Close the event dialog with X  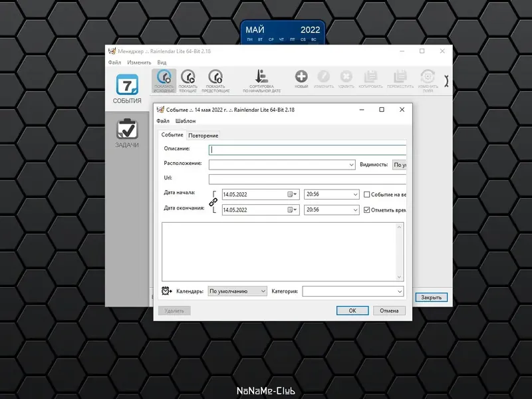tap(402, 109)
